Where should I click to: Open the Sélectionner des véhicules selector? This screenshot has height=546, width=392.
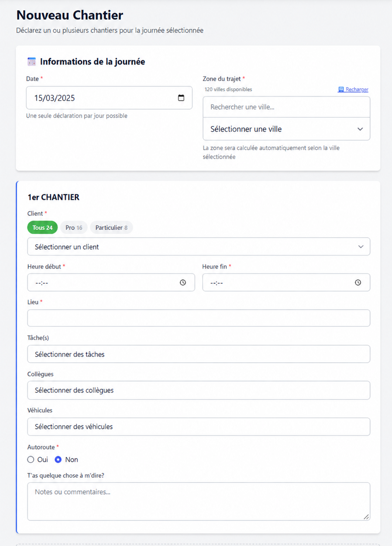[199, 427]
